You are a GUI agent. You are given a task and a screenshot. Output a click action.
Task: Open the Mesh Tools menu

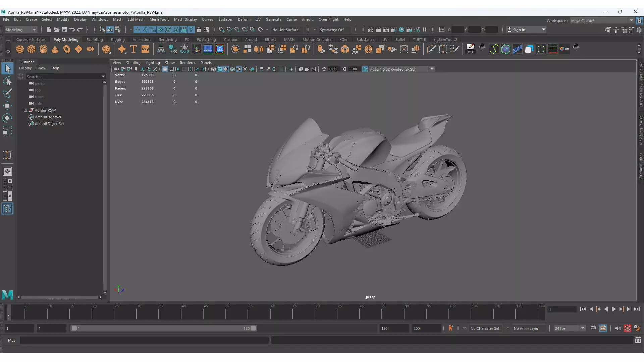[x=159, y=19]
